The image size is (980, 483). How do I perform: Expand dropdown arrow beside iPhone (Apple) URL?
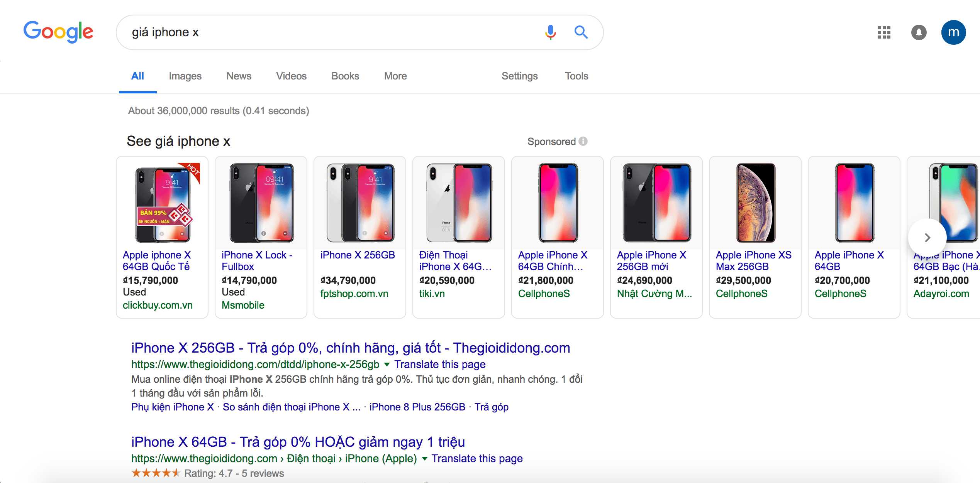(424, 458)
